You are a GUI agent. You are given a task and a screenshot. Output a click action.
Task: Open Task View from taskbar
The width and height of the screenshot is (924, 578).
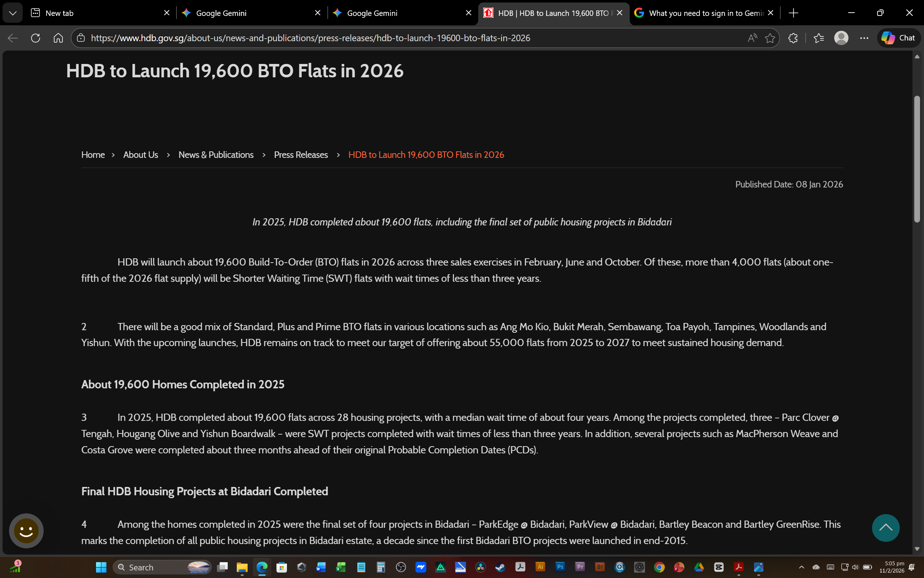point(222,567)
